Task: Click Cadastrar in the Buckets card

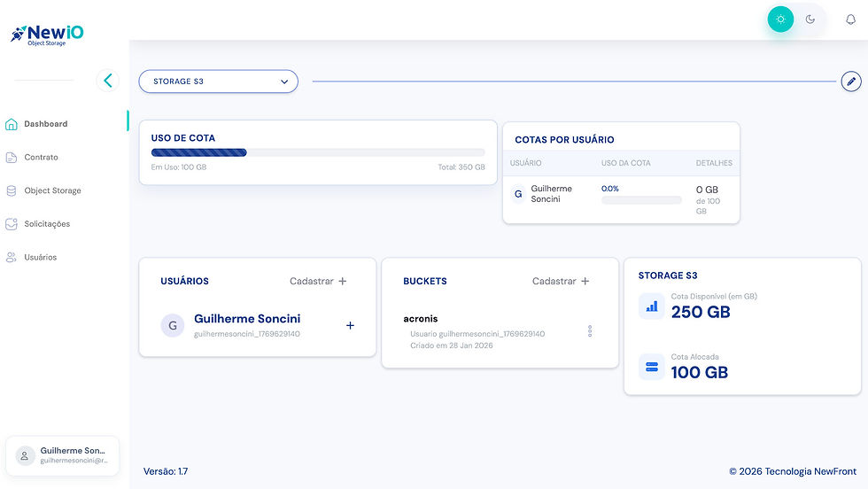Action: [561, 282]
